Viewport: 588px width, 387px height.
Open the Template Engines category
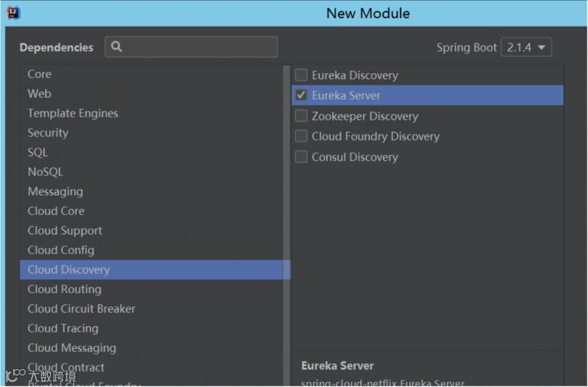pos(151,113)
